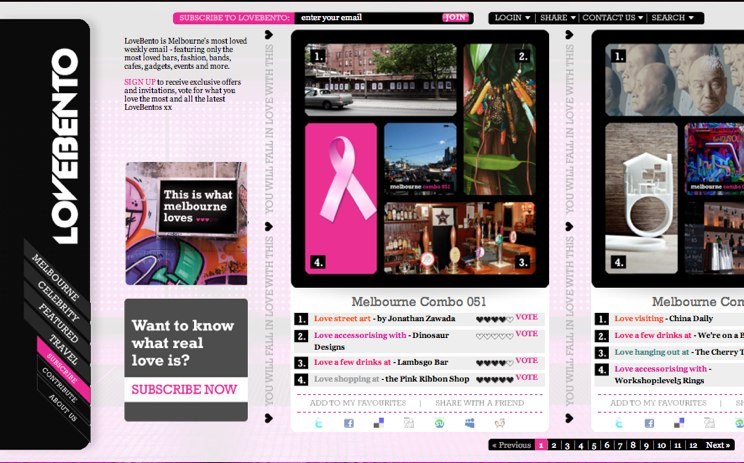The image size is (744, 463).
Task: Submit Melbourne Combo 051 to Digg
Action: [x=409, y=423]
